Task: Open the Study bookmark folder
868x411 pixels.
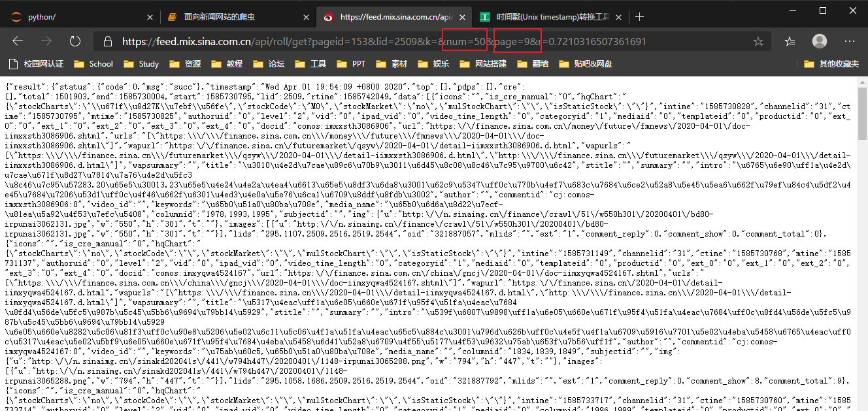Action: point(142,64)
